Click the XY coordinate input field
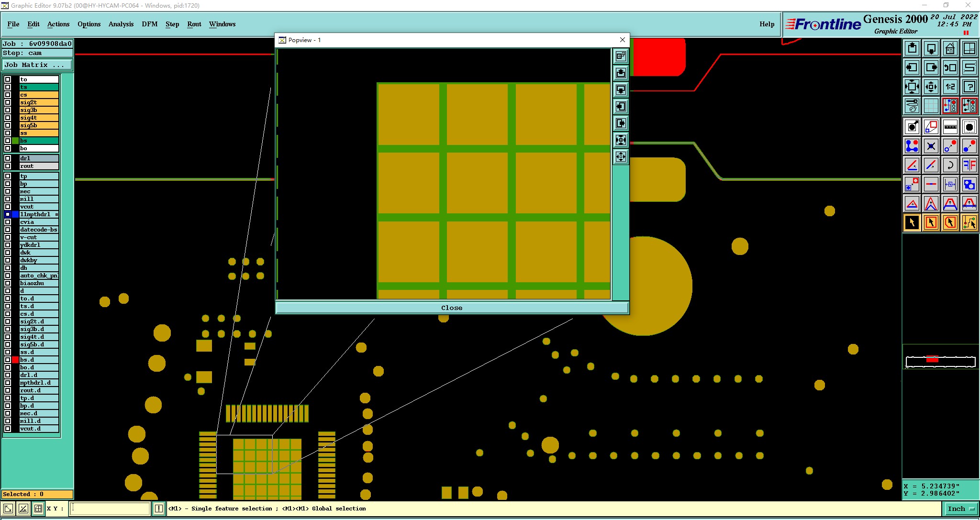This screenshot has height=520, width=980. tap(110, 509)
